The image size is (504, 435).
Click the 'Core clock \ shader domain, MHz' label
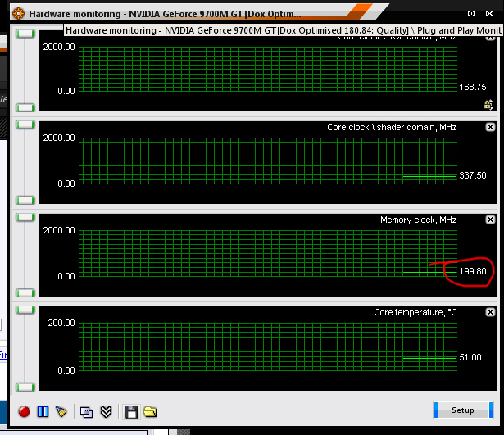pos(392,127)
